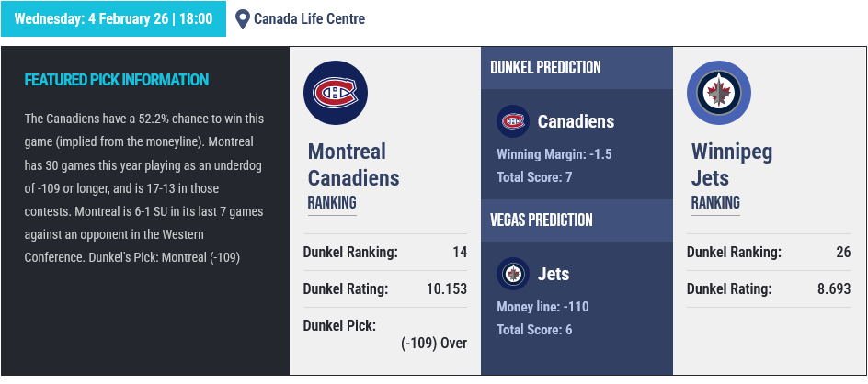868x384 pixels.
Task: Open the Jets Ranking link
Action: (715, 203)
